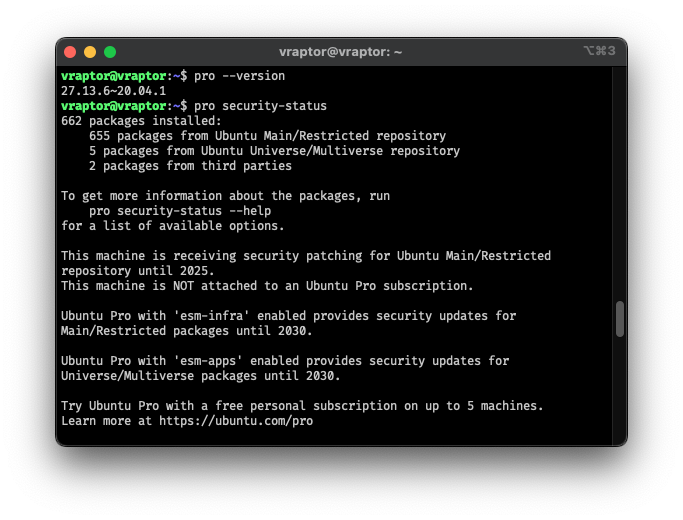Click the ⌥⌘3 shortcut indicator in titlebar

pos(599,51)
